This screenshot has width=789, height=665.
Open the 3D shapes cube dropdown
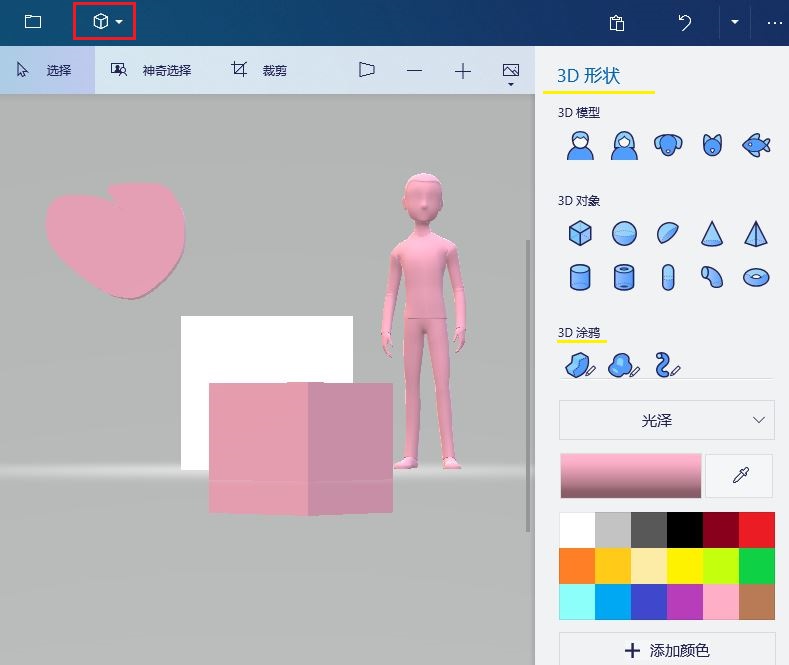[105, 22]
